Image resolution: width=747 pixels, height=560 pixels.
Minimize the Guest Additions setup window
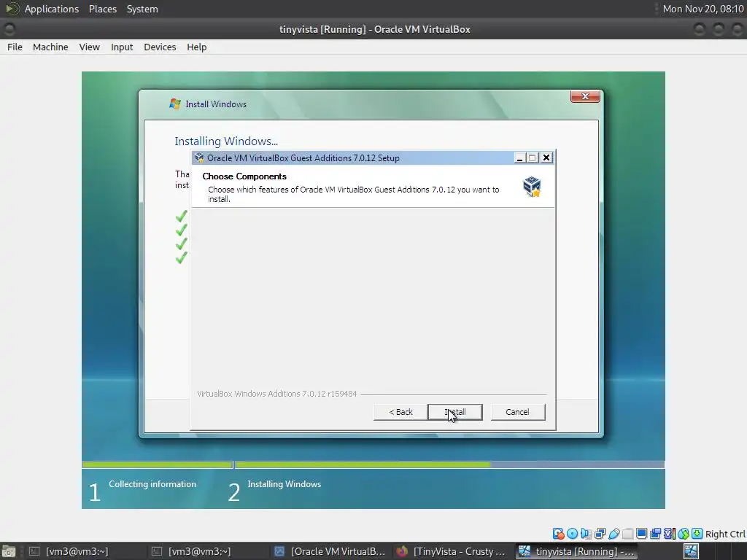click(x=519, y=157)
